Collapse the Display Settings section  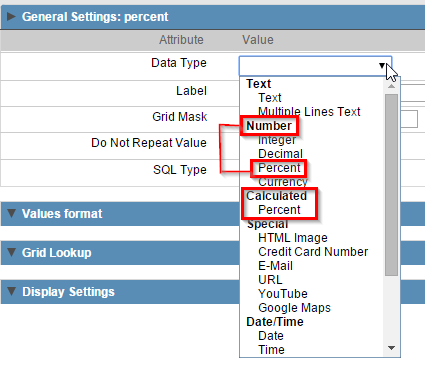(x=11, y=291)
